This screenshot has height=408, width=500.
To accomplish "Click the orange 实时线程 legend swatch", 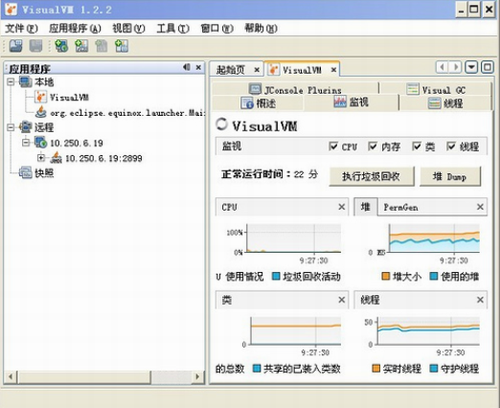I will tap(376, 368).
